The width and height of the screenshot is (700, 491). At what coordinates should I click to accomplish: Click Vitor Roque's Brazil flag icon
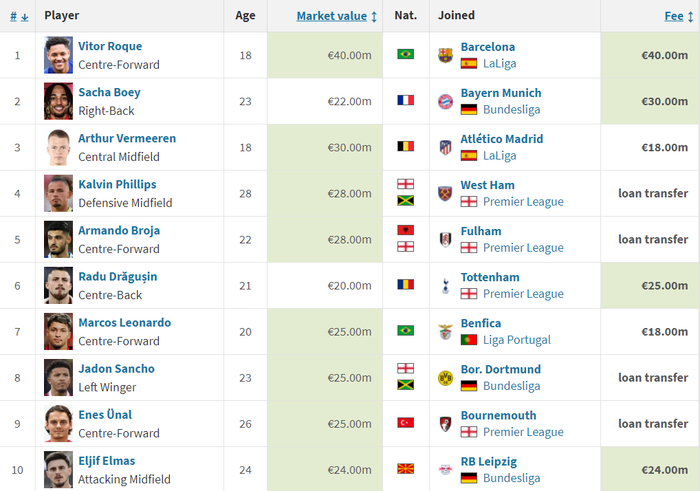(405, 54)
